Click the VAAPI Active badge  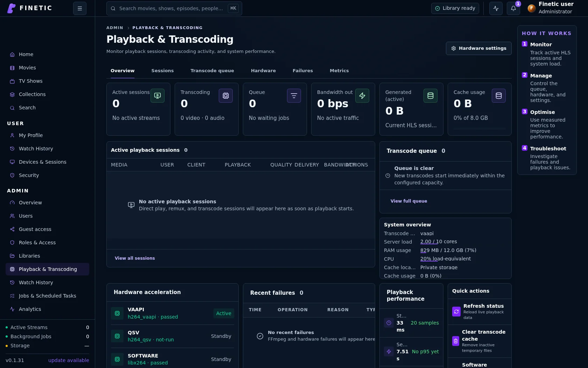coord(224,313)
